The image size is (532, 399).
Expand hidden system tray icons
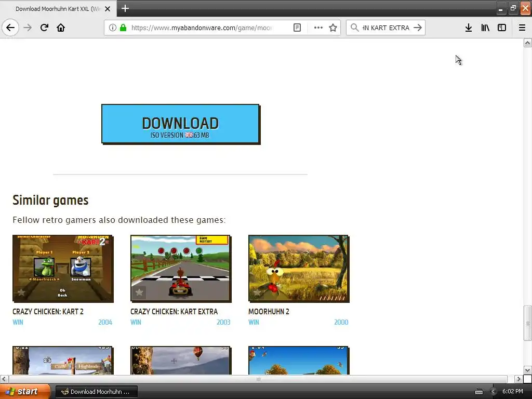[x=494, y=392]
